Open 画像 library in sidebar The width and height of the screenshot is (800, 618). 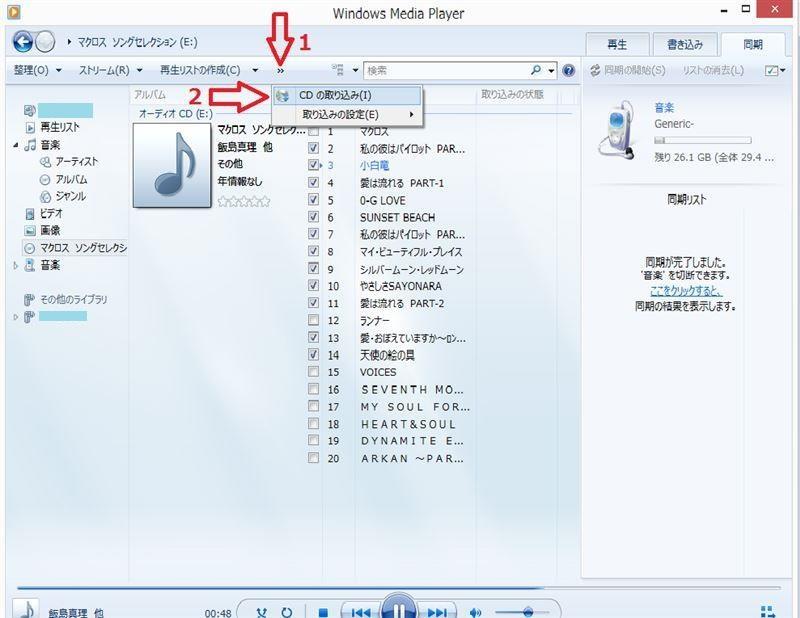click(50, 230)
